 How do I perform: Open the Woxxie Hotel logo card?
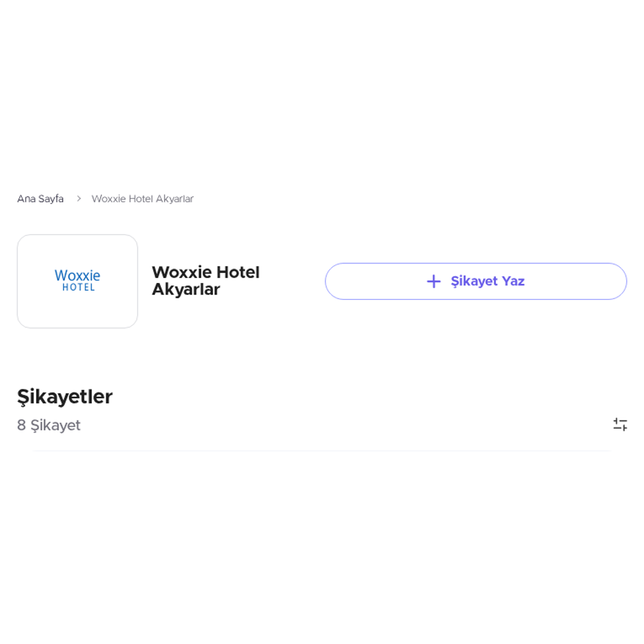click(x=77, y=281)
